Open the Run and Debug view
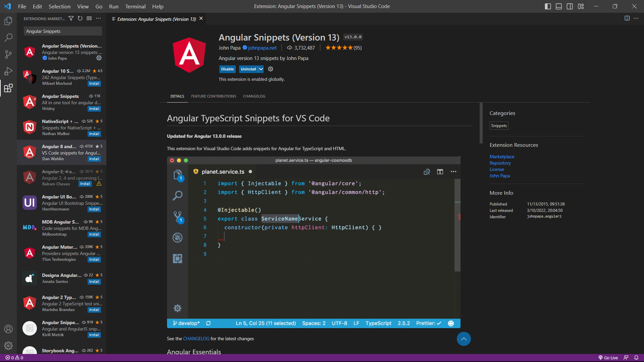Viewport: 644px width, 362px height. (x=8, y=71)
